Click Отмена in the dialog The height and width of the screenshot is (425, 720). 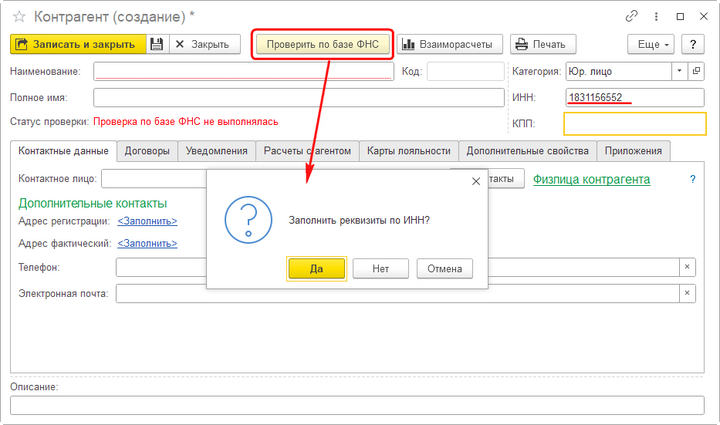point(444,268)
